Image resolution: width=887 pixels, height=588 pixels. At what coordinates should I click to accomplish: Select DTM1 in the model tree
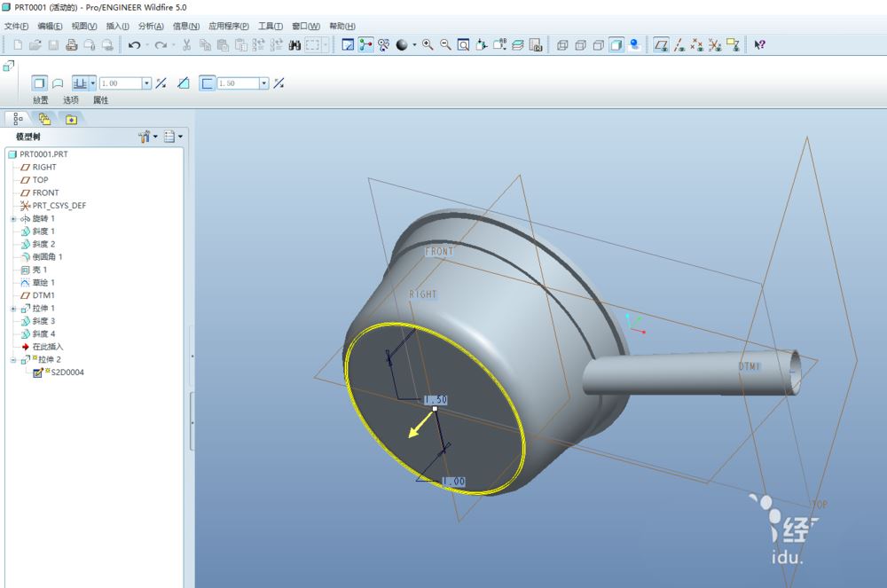[43, 295]
